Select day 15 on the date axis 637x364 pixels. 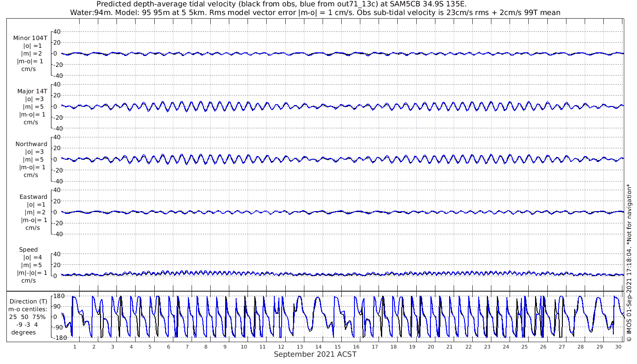(x=338, y=346)
